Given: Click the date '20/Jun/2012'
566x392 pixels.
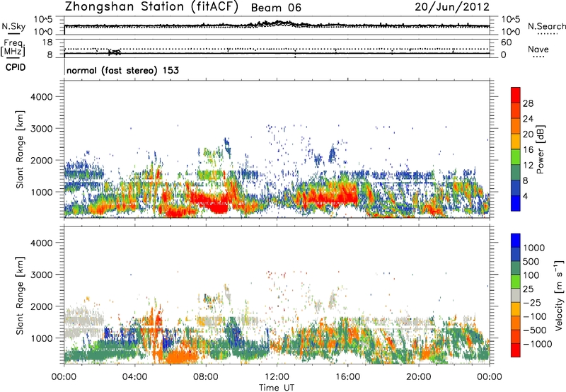Looking at the screenshot, I should 452,7.
